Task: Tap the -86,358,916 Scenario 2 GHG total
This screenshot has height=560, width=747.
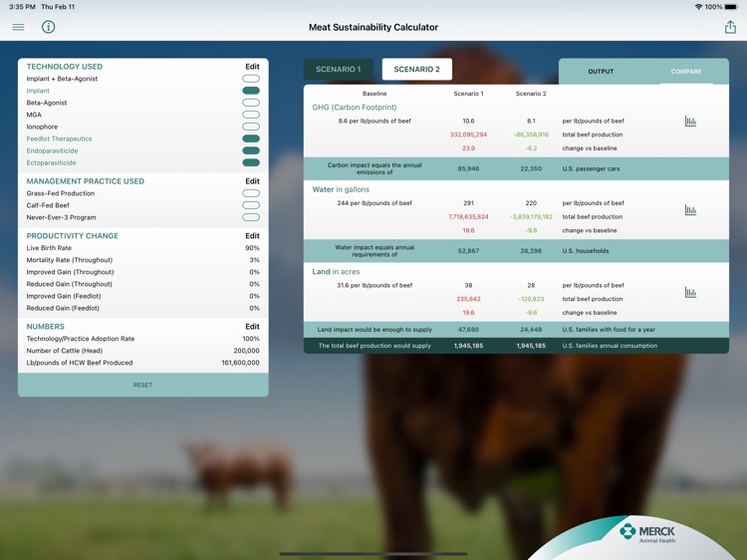Action: tap(531, 135)
